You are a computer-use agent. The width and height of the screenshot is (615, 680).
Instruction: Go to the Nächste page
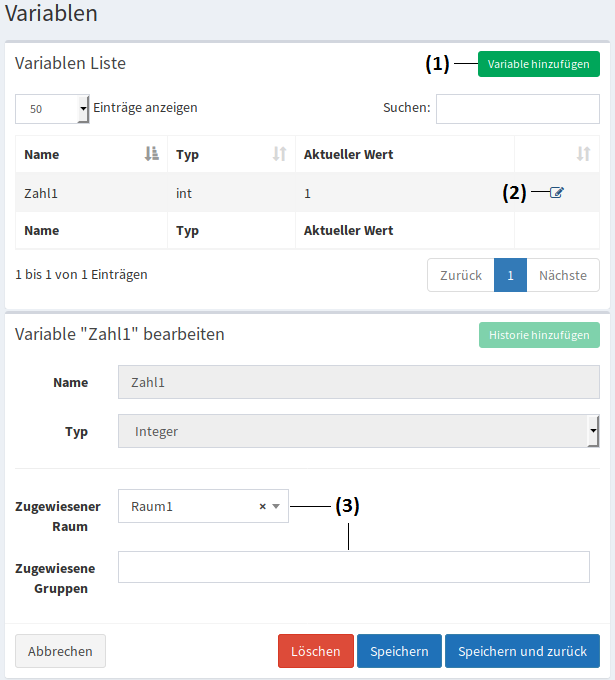[562, 275]
